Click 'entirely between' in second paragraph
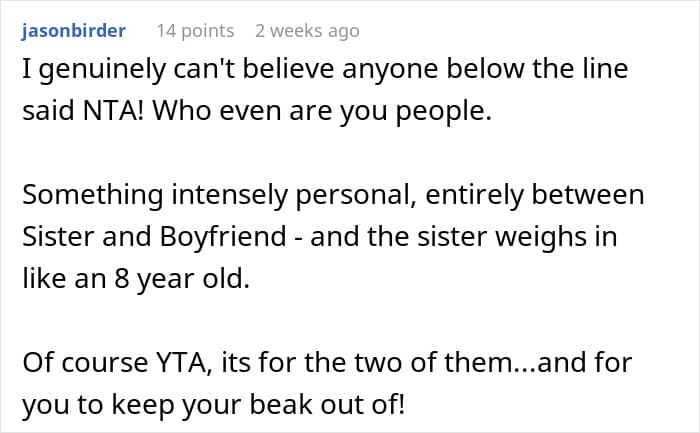 (x=535, y=196)
